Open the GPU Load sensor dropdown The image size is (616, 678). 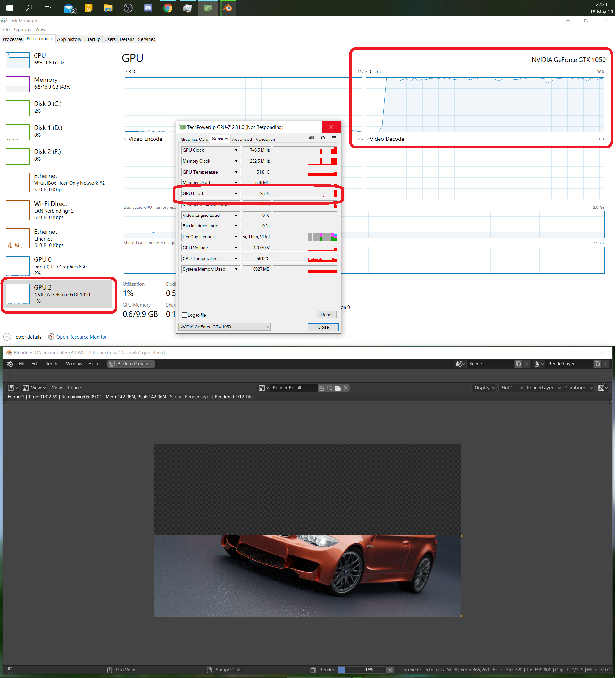coord(236,194)
